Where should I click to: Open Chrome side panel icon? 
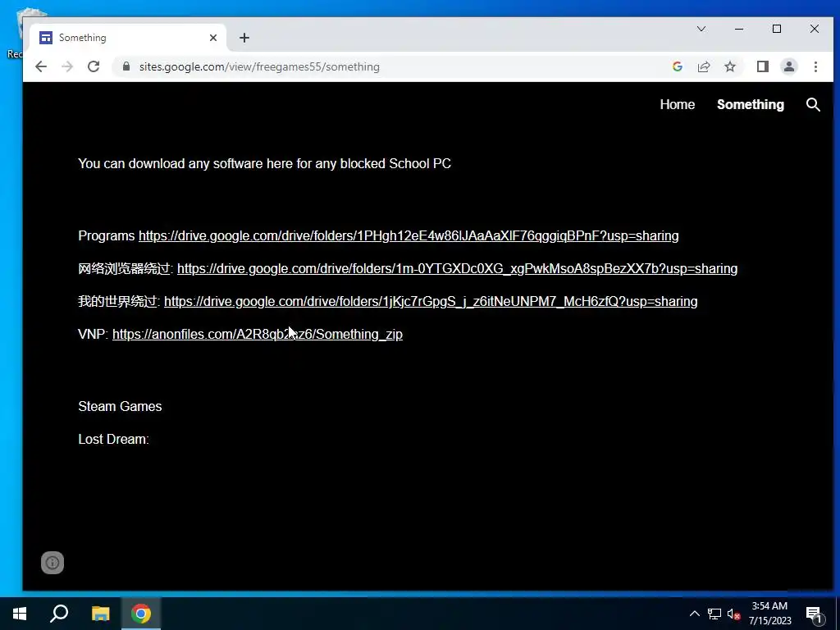click(x=762, y=66)
